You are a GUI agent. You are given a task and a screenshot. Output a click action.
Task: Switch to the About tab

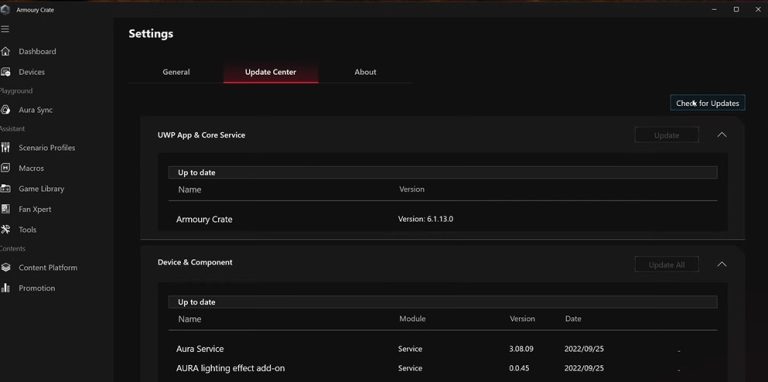point(365,72)
